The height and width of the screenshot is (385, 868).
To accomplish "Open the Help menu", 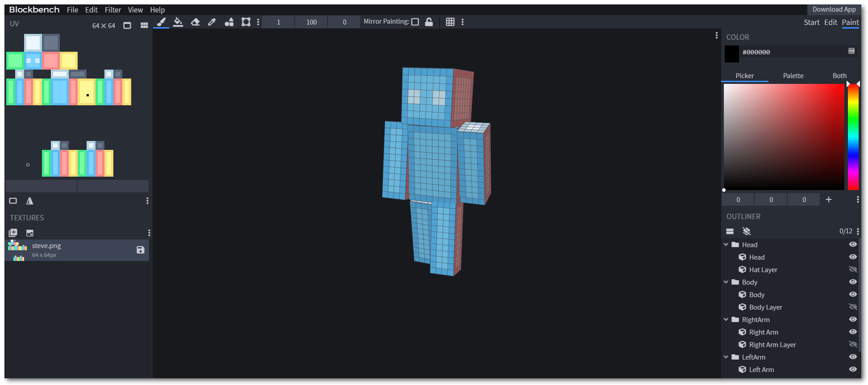I will pyautogui.click(x=157, y=10).
